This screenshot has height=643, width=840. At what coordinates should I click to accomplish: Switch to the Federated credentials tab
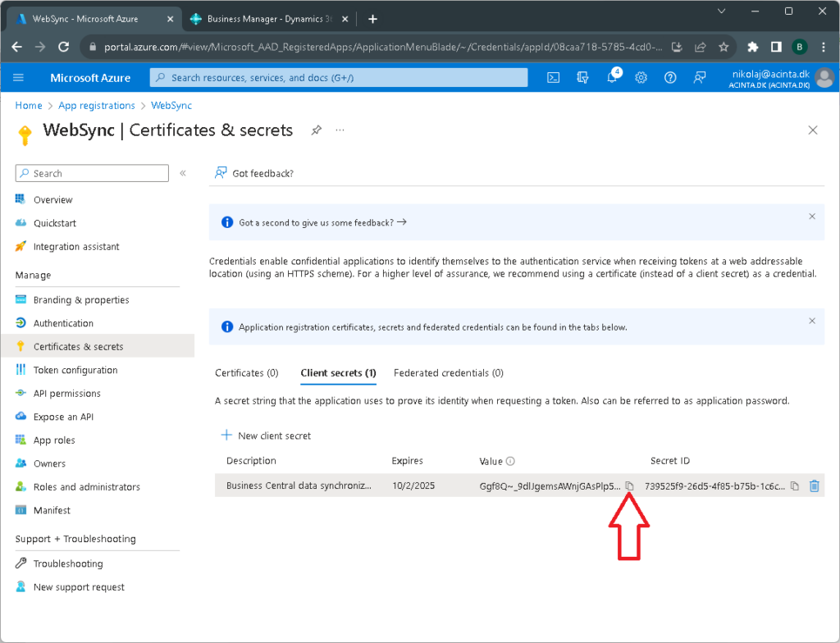pos(448,373)
